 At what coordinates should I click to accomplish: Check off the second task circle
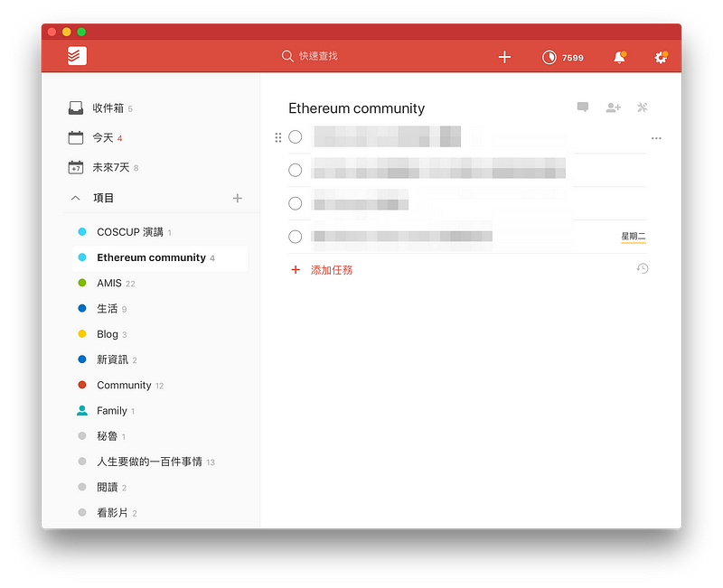pos(296,170)
